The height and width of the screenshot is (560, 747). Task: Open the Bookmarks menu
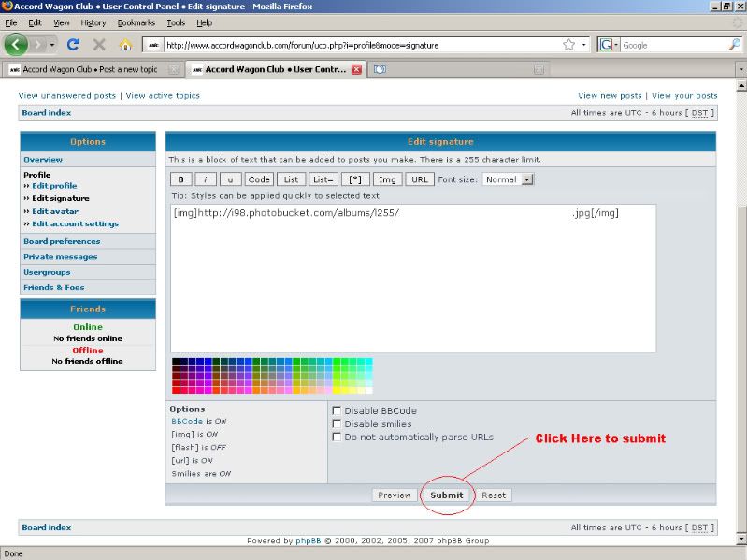[x=136, y=22]
